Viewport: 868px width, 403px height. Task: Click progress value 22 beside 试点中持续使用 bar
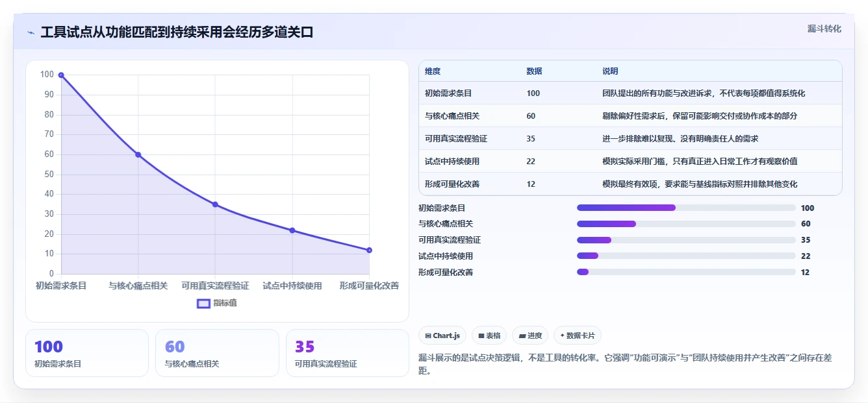click(x=806, y=256)
